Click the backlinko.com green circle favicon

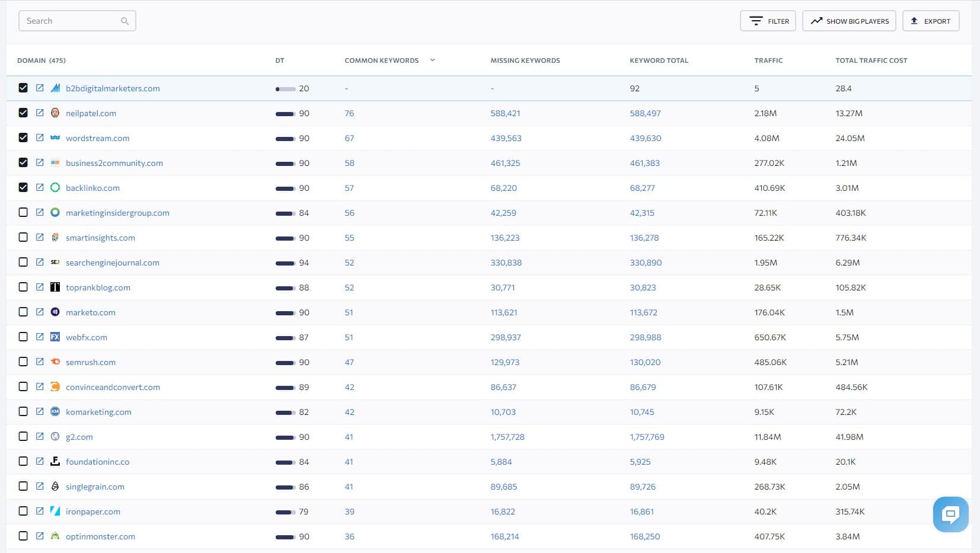click(x=55, y=187)
